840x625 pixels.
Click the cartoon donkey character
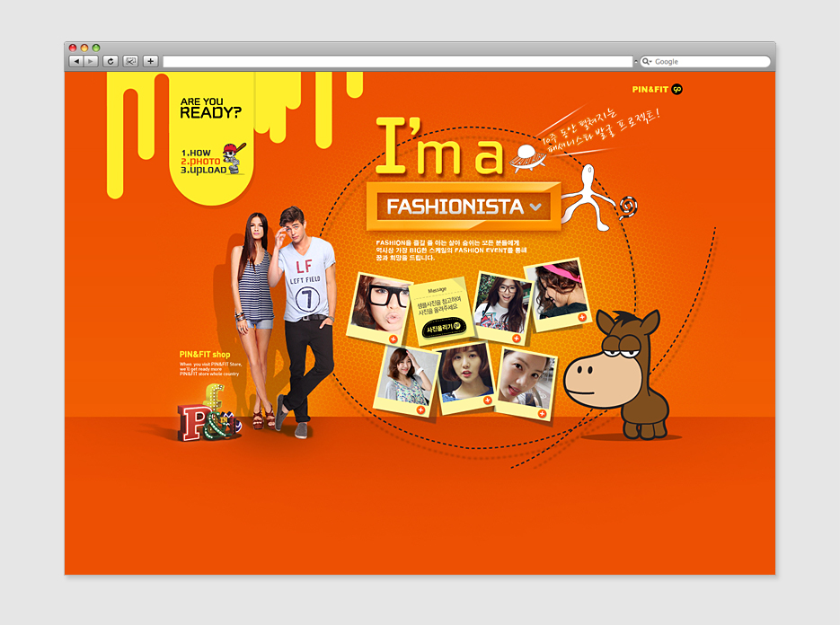(617, 374)
